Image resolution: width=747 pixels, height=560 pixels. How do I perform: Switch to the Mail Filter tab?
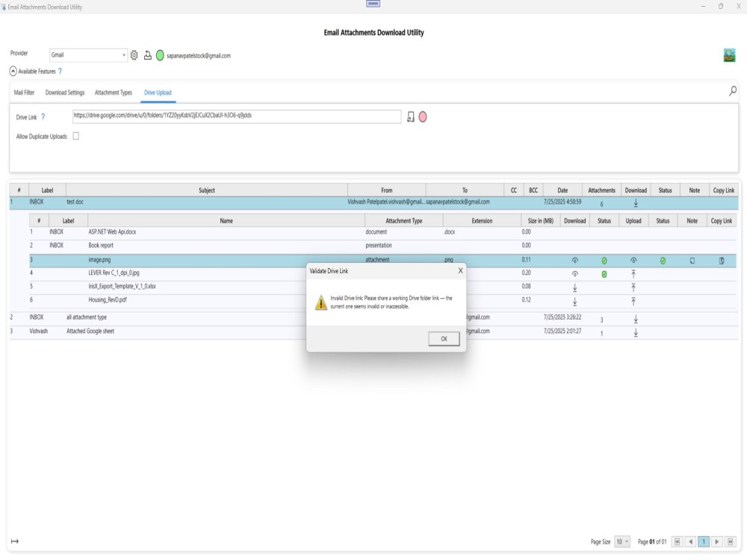[x=25, y=93]
